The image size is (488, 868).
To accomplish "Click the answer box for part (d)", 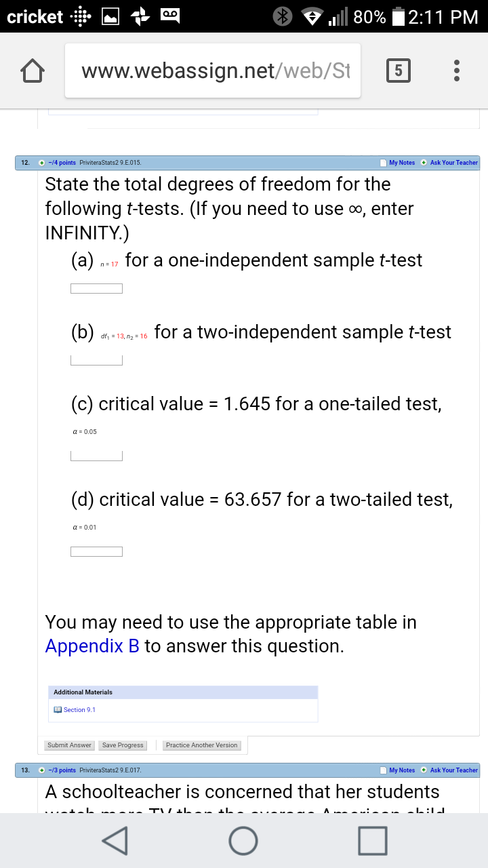I will click(x=96, y=551).
